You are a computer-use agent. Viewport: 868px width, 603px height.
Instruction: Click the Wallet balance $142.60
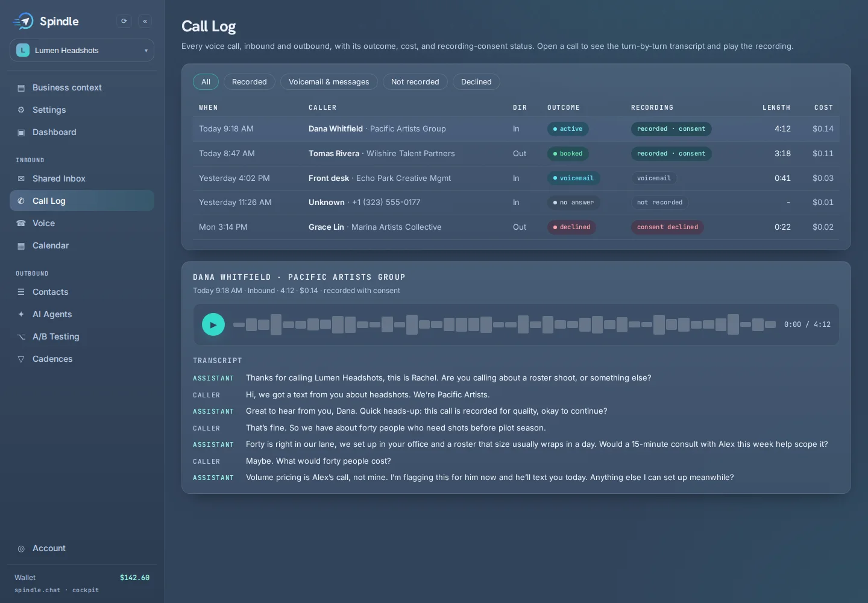pyautogui.click(x=134, y=578)
